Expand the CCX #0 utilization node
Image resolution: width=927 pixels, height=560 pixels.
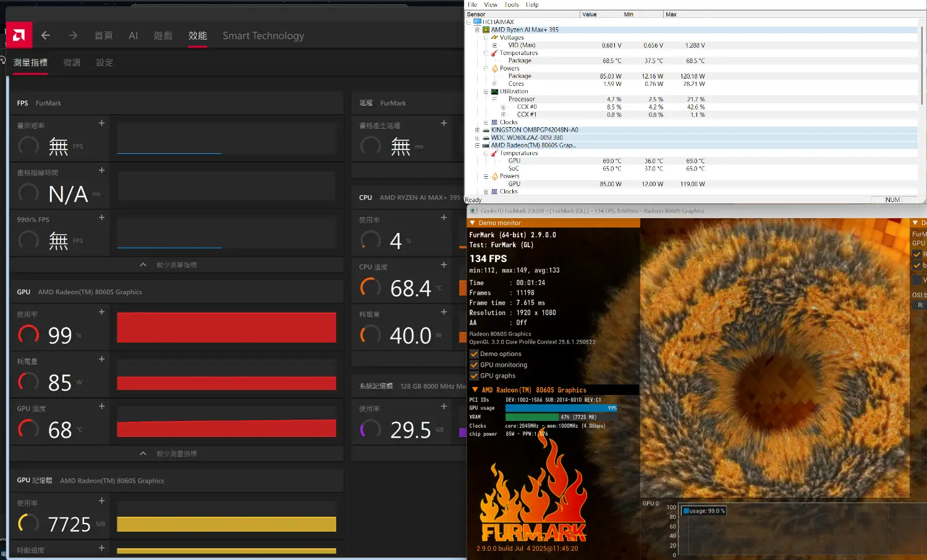(503, 107)
